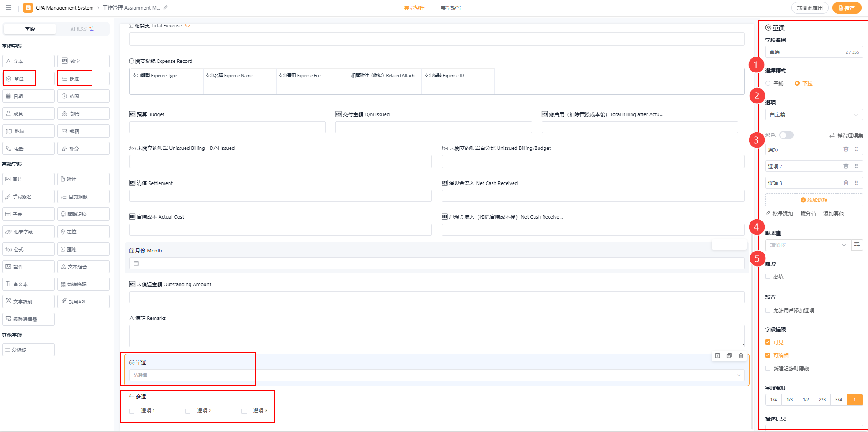Toggle the 彩色 color switch

(x=786, y=135)
